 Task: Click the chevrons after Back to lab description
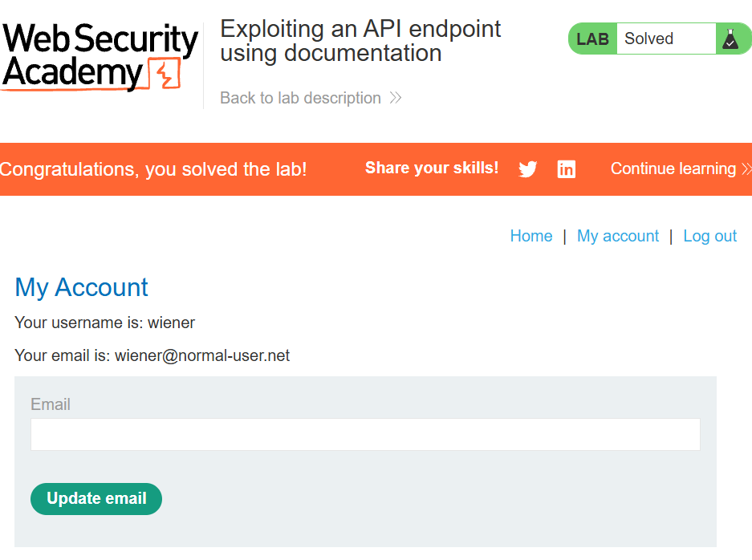(x=395, y=98)
